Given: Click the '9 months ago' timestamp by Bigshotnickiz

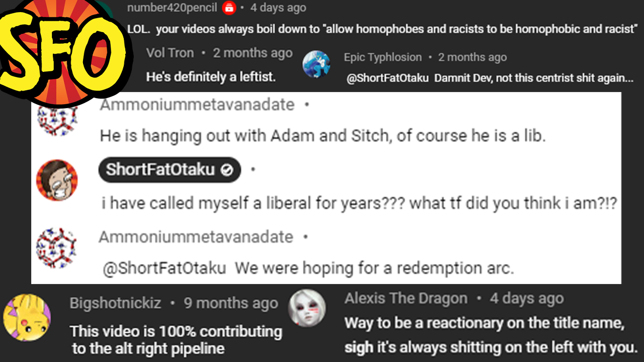Looking at the screenshot, I should click(x=231, y=304).
